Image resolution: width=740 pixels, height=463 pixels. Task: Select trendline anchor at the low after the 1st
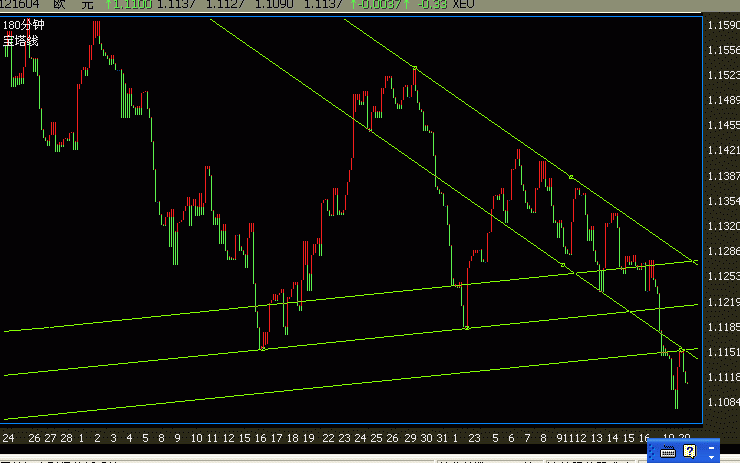(467, 328)
